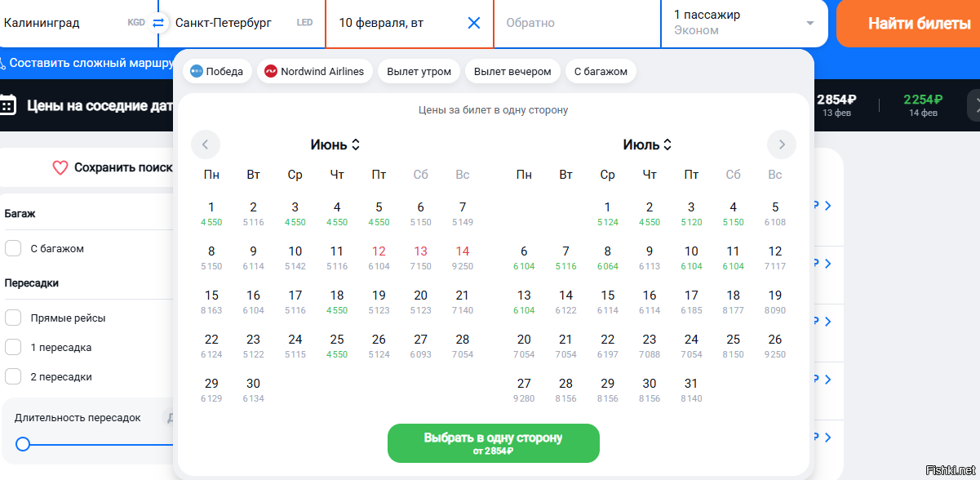This screenshot has height=480, width=980.
Task: Expand passenger and class selector
Action: point(744,23)
